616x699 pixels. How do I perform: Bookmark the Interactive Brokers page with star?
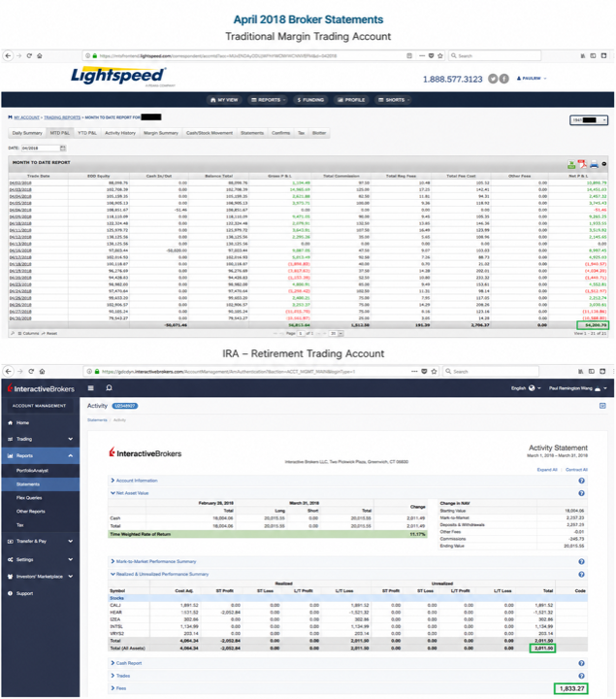(434, 371)
